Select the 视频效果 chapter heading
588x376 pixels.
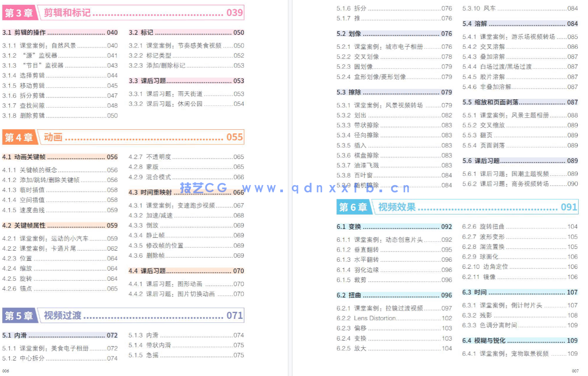click(397, 207)
